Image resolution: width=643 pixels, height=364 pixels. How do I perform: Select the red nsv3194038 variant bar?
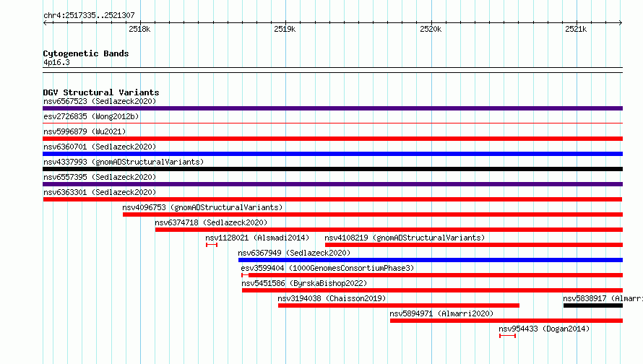399,305
